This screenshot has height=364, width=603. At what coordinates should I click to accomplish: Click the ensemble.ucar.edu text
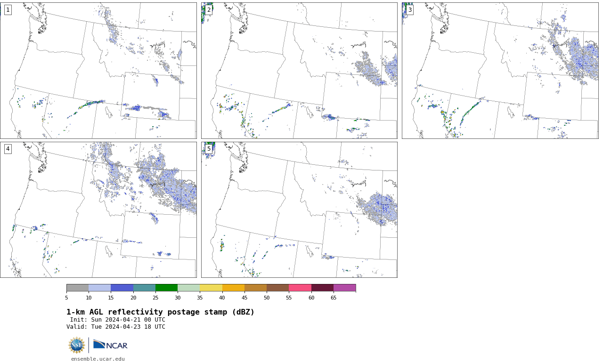98,359
